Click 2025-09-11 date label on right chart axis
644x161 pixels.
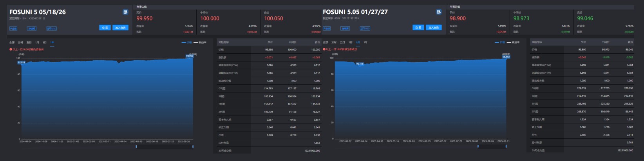504,141
